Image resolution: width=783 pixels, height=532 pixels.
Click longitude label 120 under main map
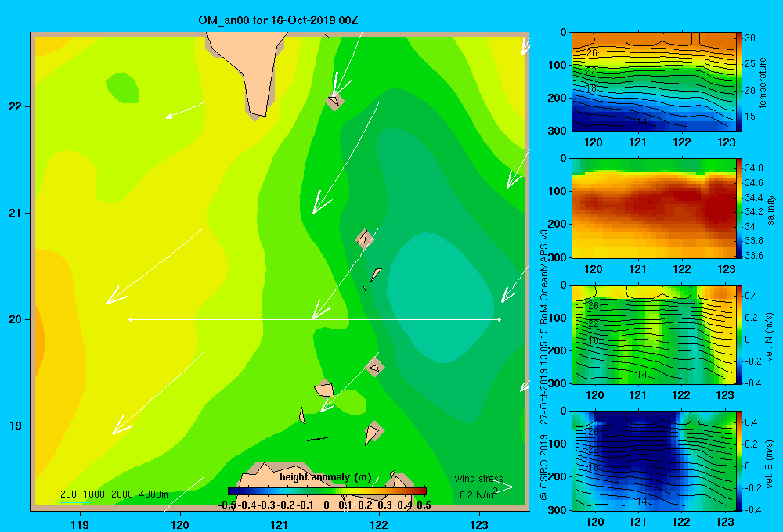click(180, 524)
